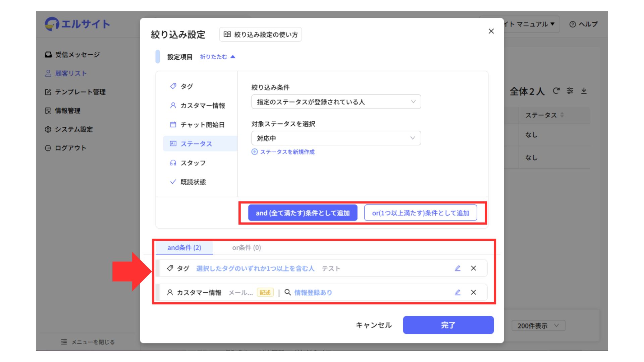
Task: Click the download icon near 全体2人
Action: pos(584,91)
